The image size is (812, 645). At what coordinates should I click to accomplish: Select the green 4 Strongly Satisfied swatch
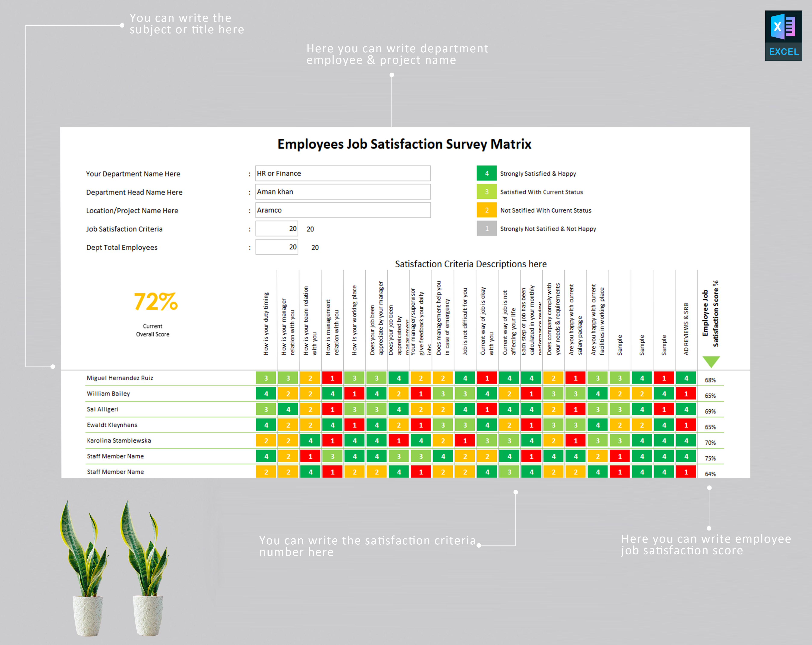point(487,174)
